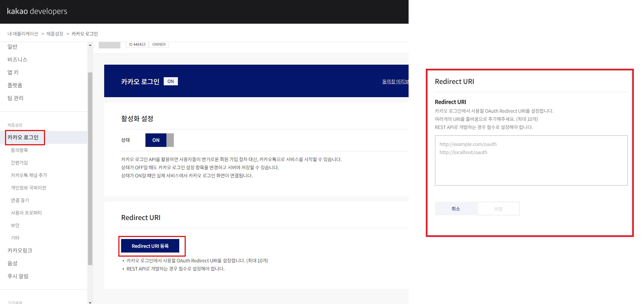Open 사용자 프로퍼티 submenu item
Image resolution: width=644 pixels, height=304 pixels.
tap(26, 213)
